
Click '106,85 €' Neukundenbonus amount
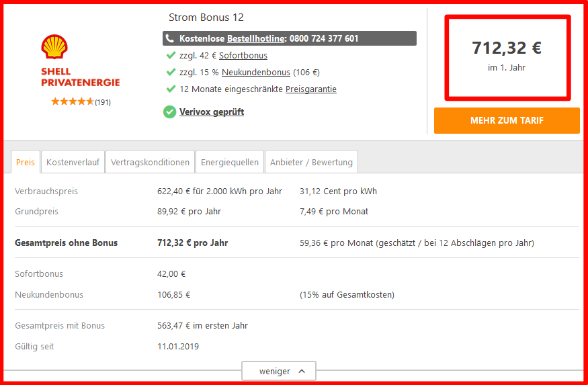pos(173,295)
